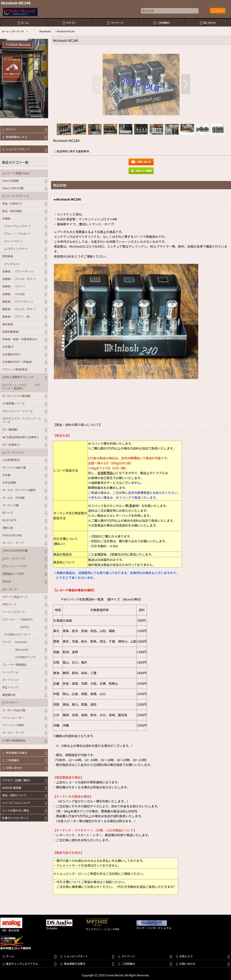Open the 交響曲 category
This screenshot has width=231, height=980.
[x=24, y=219]
